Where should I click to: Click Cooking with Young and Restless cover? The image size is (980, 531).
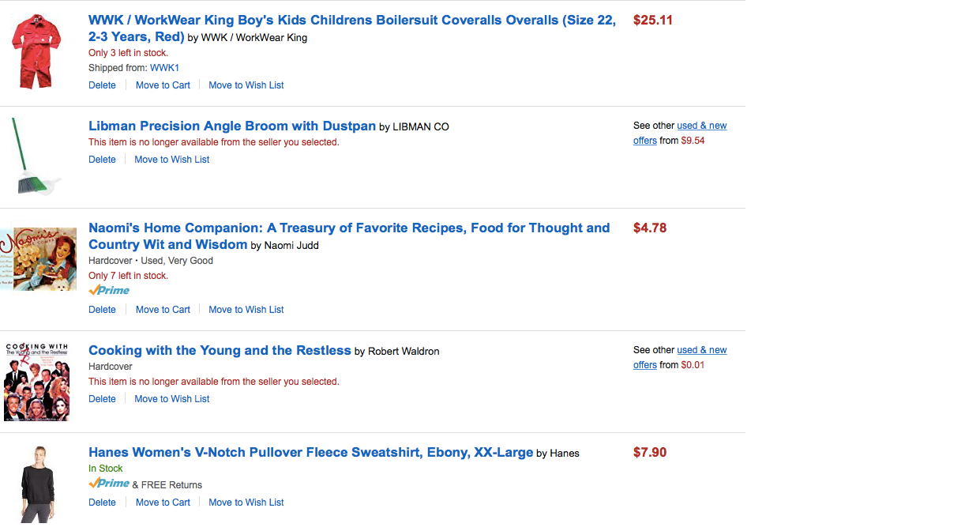tap(37, 382)
